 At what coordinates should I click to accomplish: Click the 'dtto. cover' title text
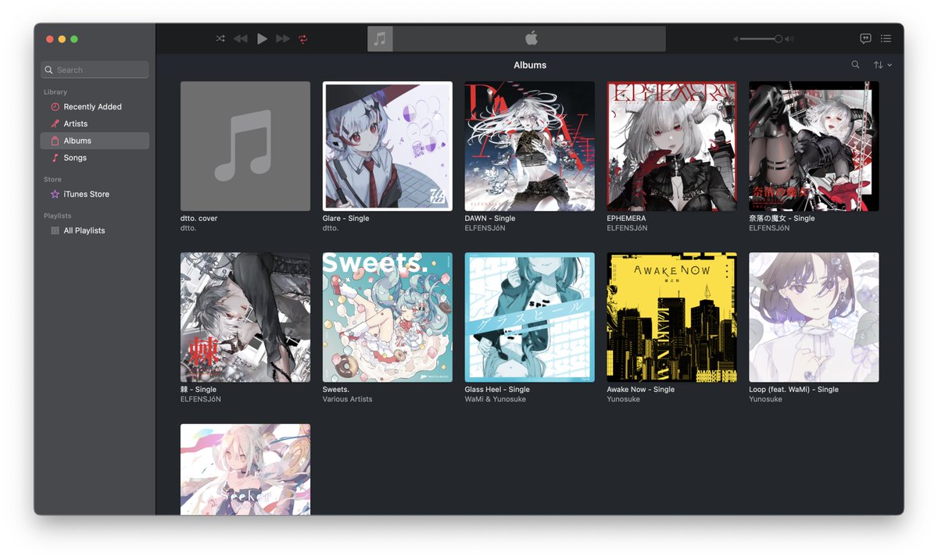[199, 218]
